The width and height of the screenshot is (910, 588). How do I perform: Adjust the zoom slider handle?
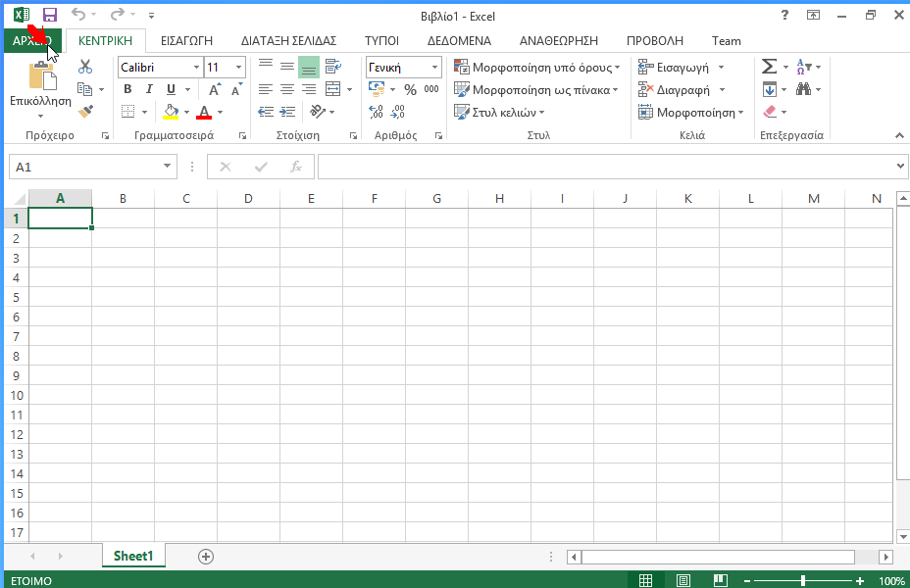pos(803,580)
